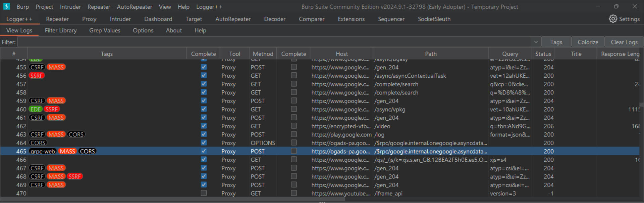
Task: Open the Filter Library sub-tab
Action: (61, 30)
